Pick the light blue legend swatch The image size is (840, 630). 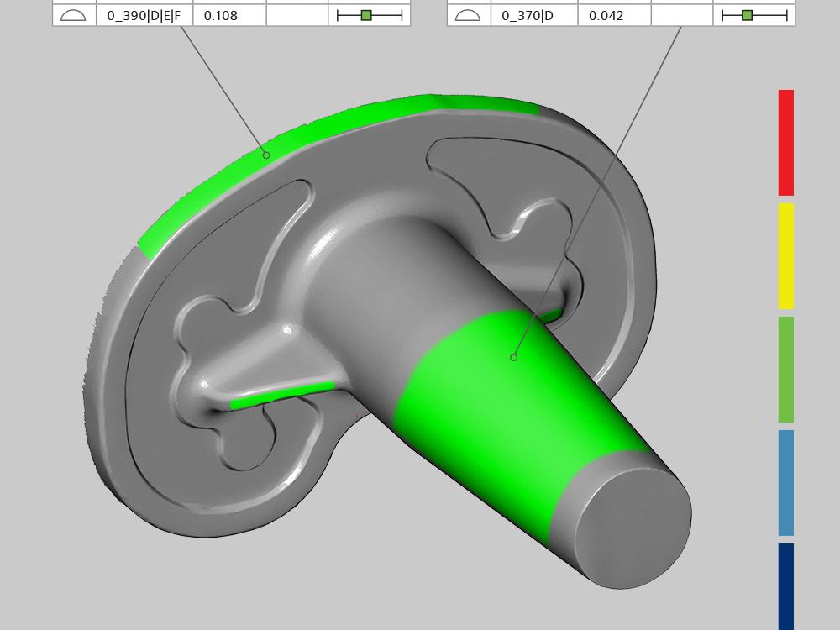(785, 482)
